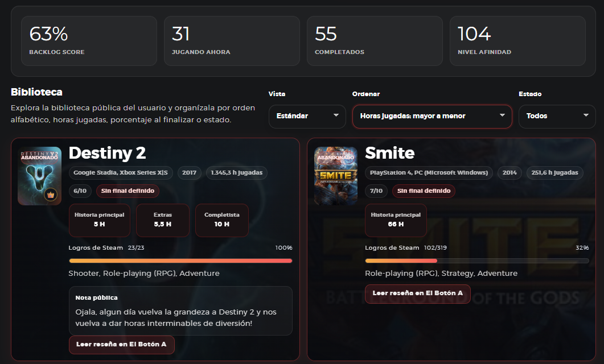Select the 104 Nivel Afinidad card
This screenshot has width=604, height=364.
tap(517, 41)
